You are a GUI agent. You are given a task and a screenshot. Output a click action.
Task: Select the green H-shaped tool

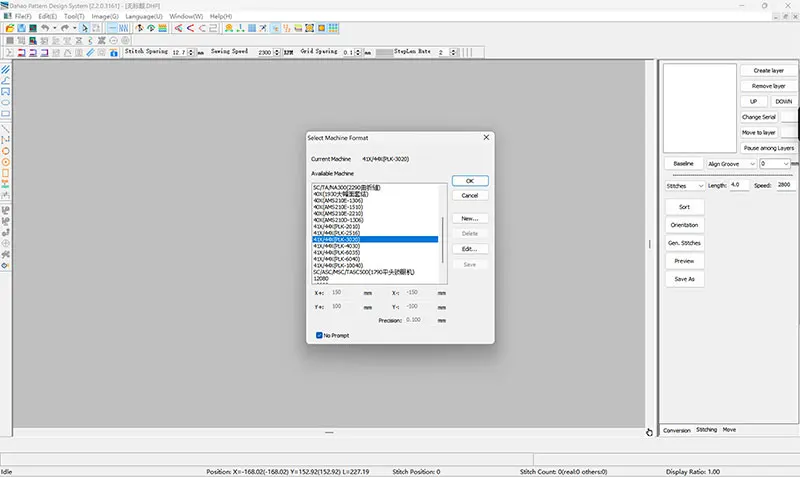[6, 184]
